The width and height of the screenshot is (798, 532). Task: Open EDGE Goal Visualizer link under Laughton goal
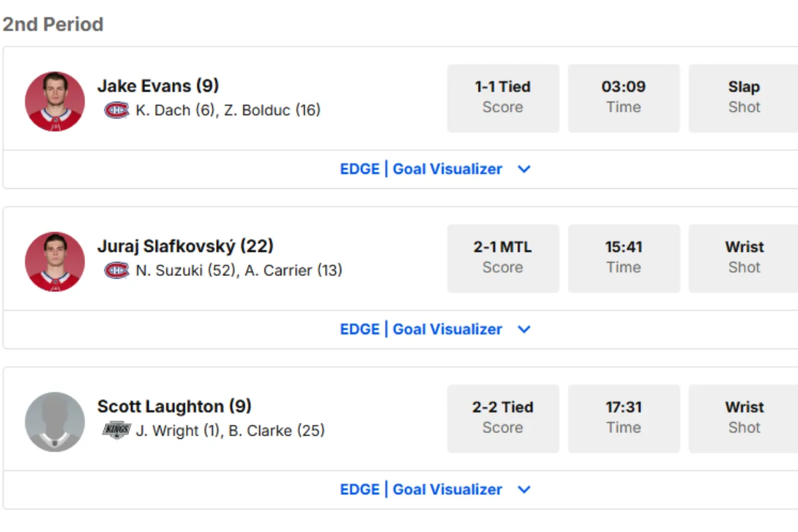coord(421,489)
